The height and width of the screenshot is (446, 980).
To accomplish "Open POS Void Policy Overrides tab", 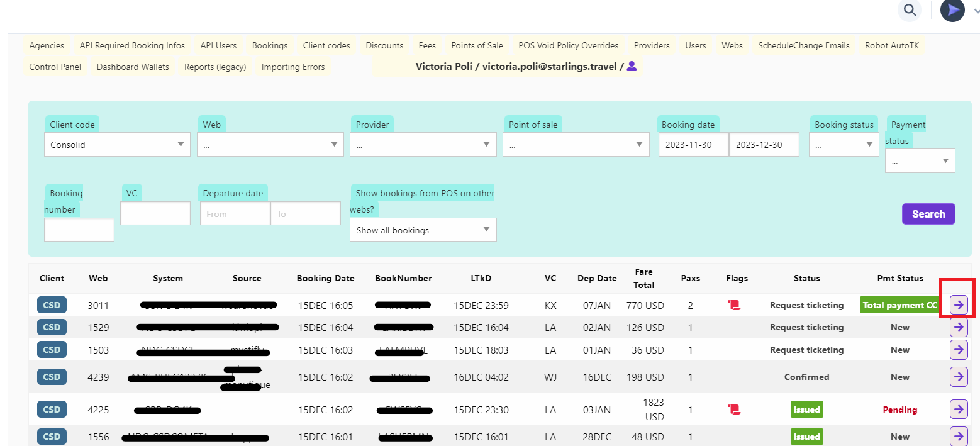I will pyautogui.click(x=569, y=45).
